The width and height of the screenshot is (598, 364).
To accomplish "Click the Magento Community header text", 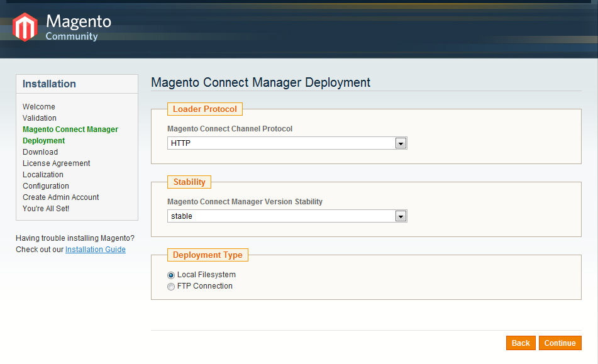I will pyautogui.click(x=78, y=27).
